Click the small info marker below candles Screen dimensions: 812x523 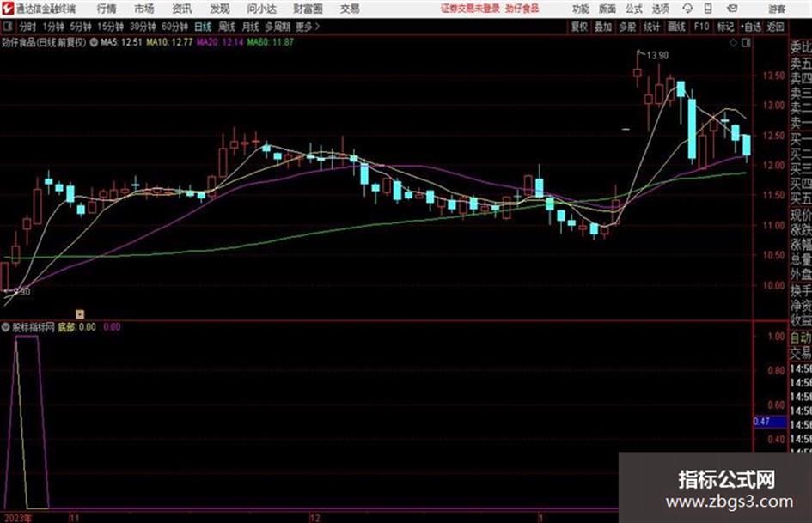pos(80,314)
